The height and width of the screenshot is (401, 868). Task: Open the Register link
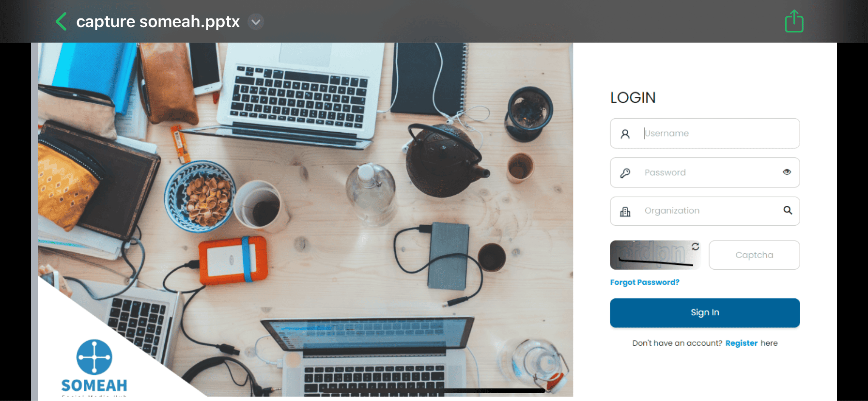click(741, 343)
